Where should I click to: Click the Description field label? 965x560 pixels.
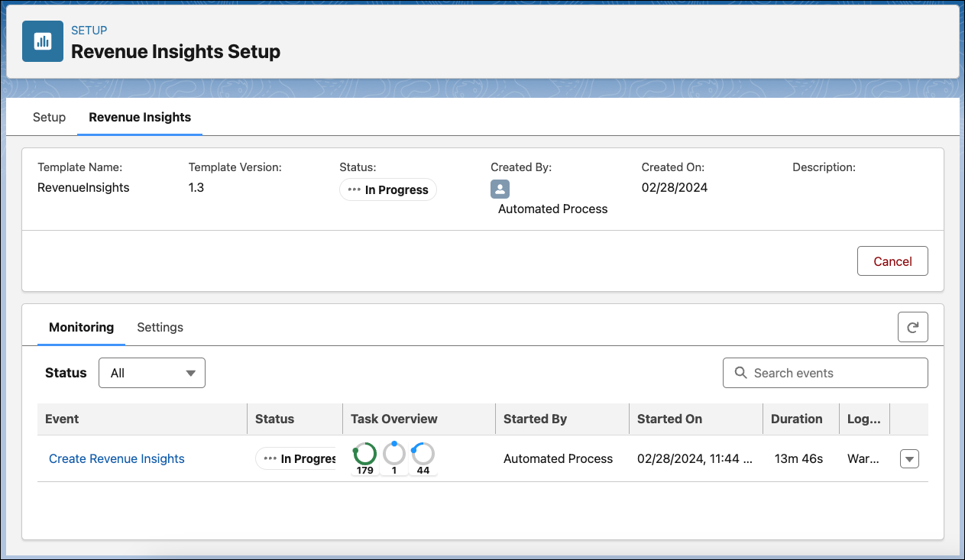[x=824, y=167]
